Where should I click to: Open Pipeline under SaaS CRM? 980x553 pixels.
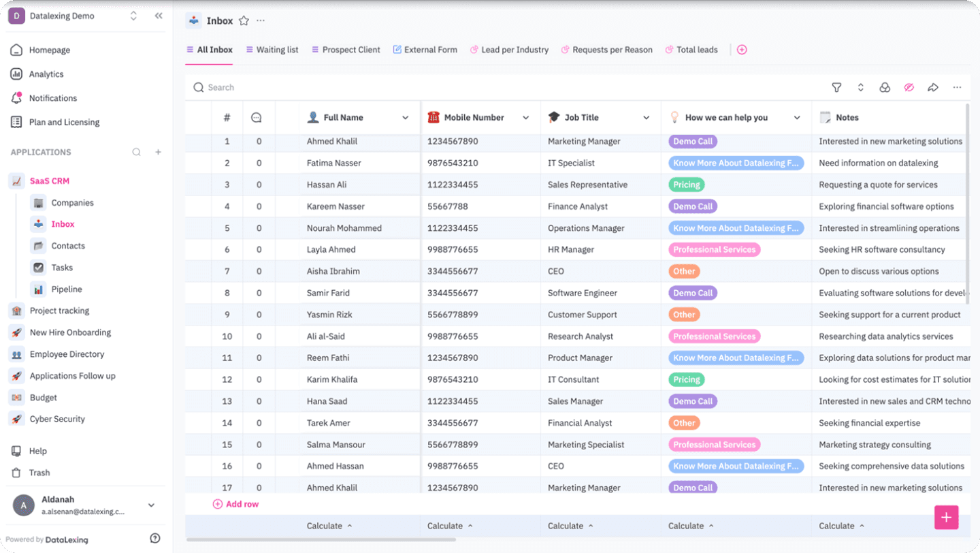pos(66,289)
